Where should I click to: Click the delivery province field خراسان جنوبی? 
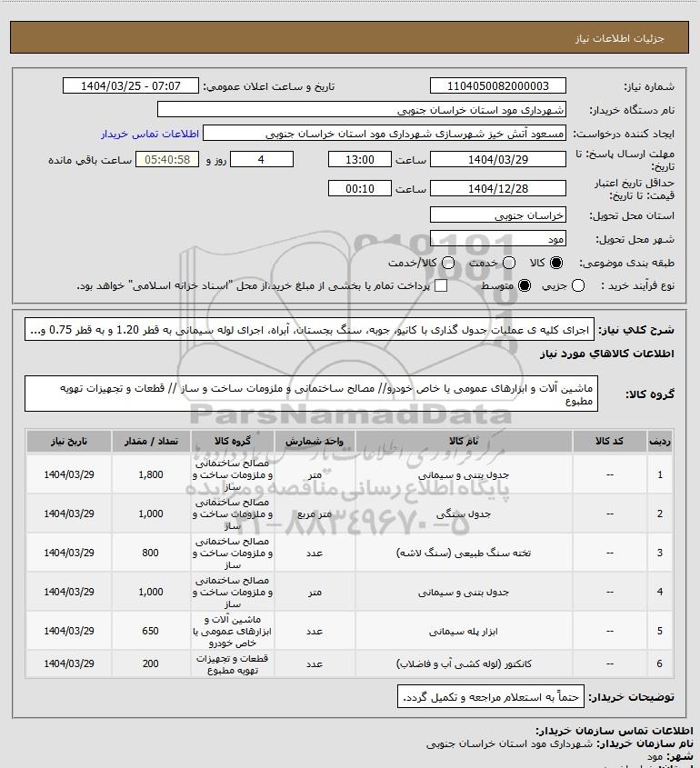[497, 215]
